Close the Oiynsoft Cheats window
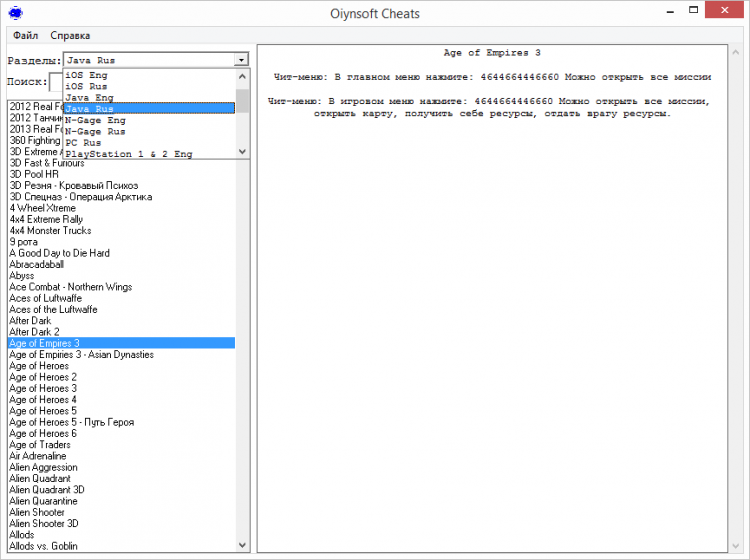Screen dimensions: 750x560 coord(724,10)
